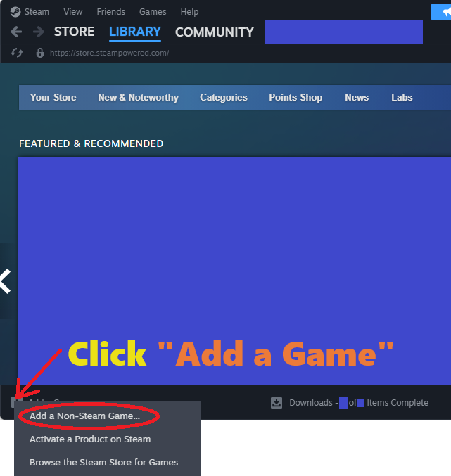
Task: Switch to the COMMUNITY tab
Action: point(214,32)
